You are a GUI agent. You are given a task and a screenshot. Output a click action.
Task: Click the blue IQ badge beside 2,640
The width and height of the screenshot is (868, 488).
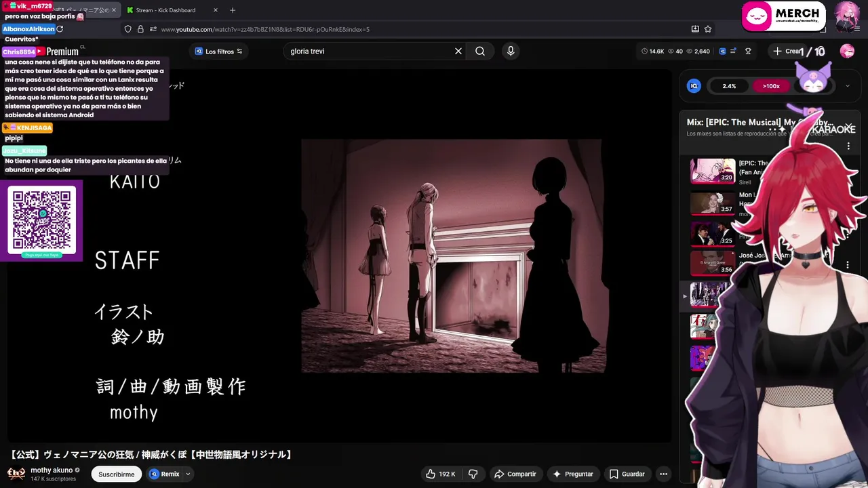723,51
